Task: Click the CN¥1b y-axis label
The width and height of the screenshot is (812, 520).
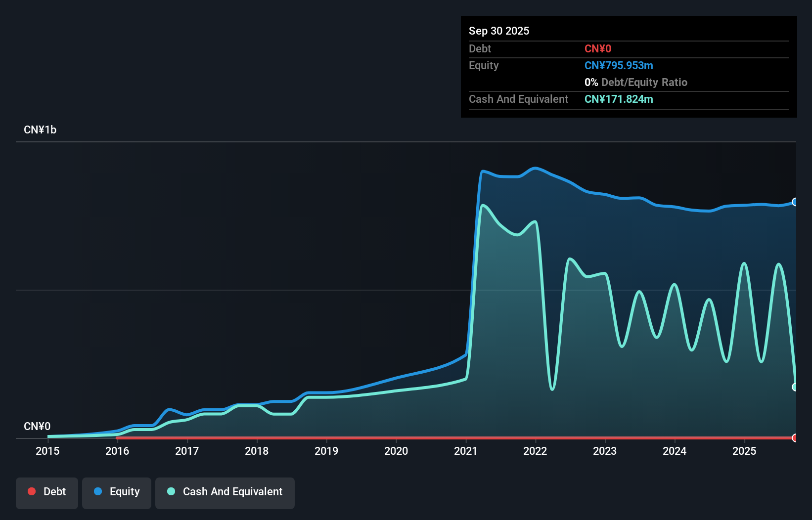Action: [x=40, y=130]
